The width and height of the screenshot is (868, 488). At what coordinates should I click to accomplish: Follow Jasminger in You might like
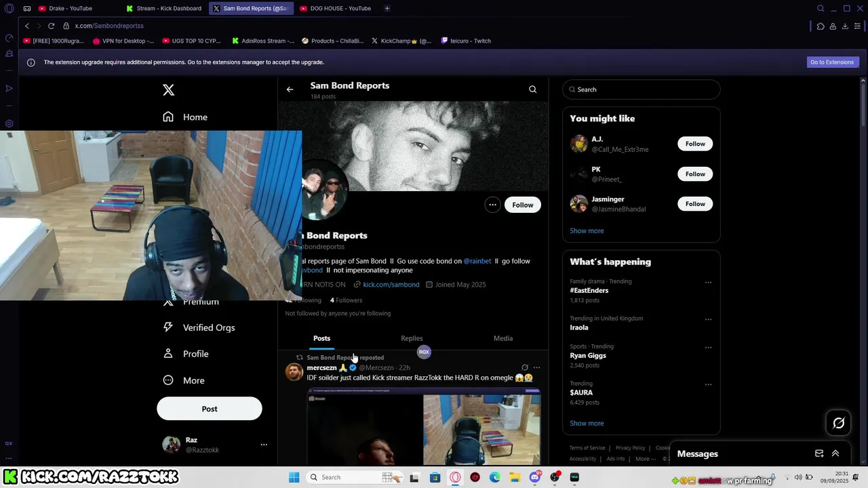[695, 203]
